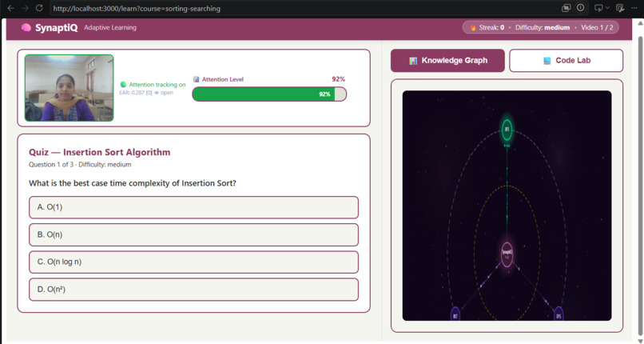
Task: Click the scrollbar up arrow
Action: (640, 23)
